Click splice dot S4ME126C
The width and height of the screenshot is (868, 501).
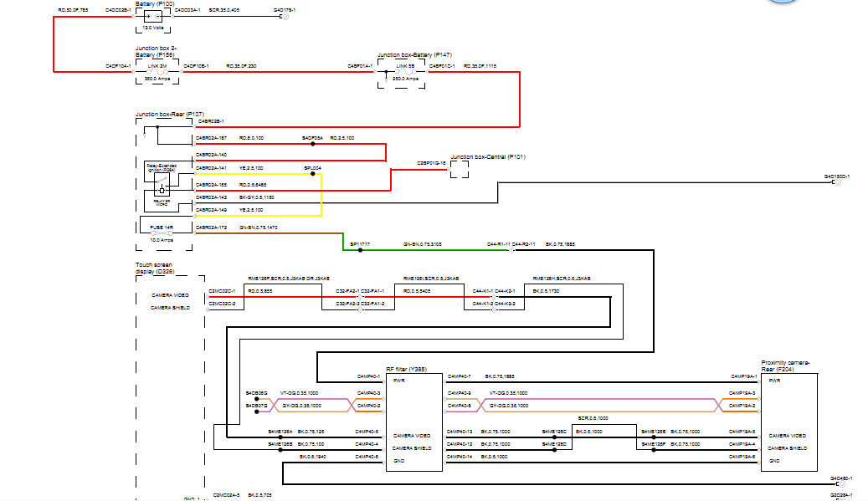(554, 437)
